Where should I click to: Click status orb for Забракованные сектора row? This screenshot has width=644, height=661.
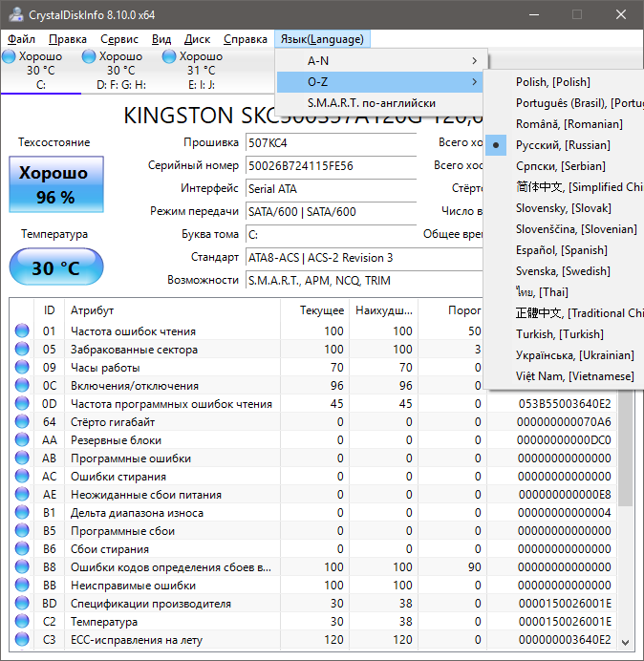tap(22, 350)
